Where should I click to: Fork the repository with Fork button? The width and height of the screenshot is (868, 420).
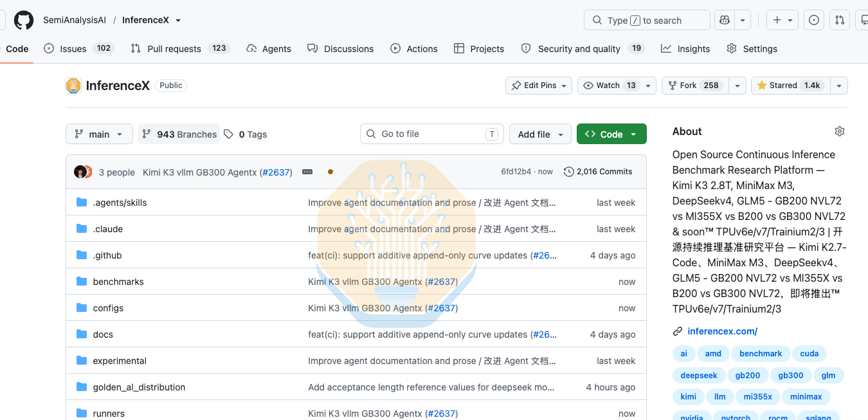point(694,86)
